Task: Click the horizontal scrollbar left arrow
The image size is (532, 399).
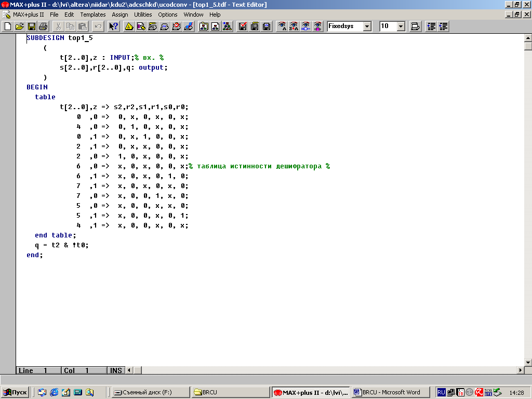Action: 129,370
